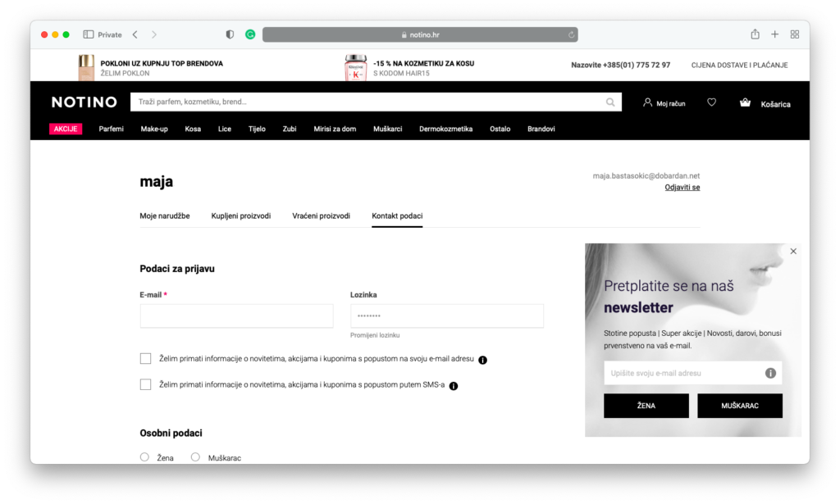Select the Žena radio button

point(145,457)
